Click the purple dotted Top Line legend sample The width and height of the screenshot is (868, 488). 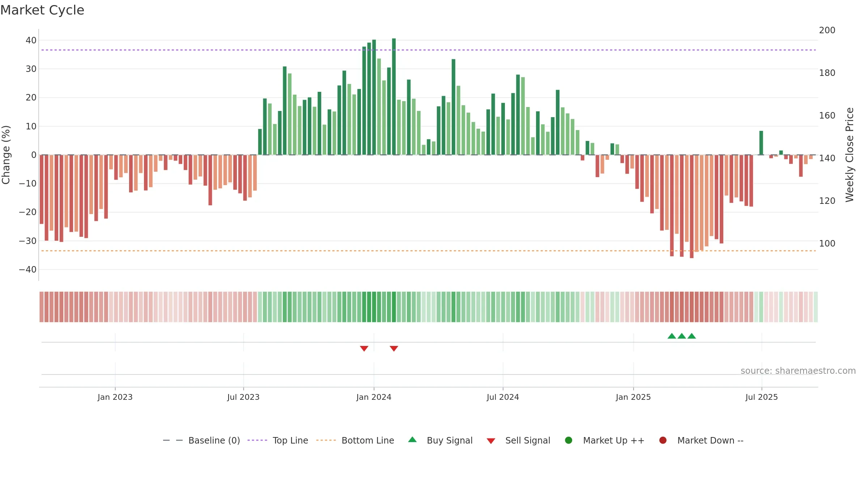pyautogui.click(x=257, y=440)
